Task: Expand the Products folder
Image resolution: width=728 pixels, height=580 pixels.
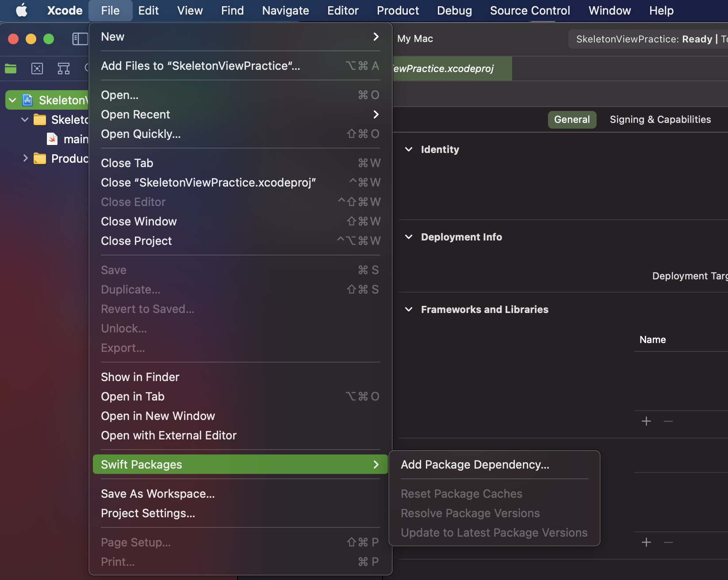Action: (25, 158)
